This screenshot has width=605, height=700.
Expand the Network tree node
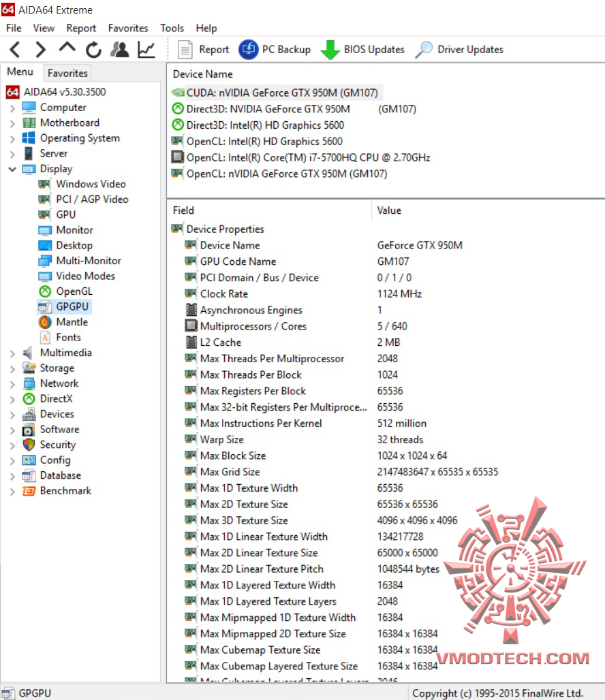[x=12, y=384]
